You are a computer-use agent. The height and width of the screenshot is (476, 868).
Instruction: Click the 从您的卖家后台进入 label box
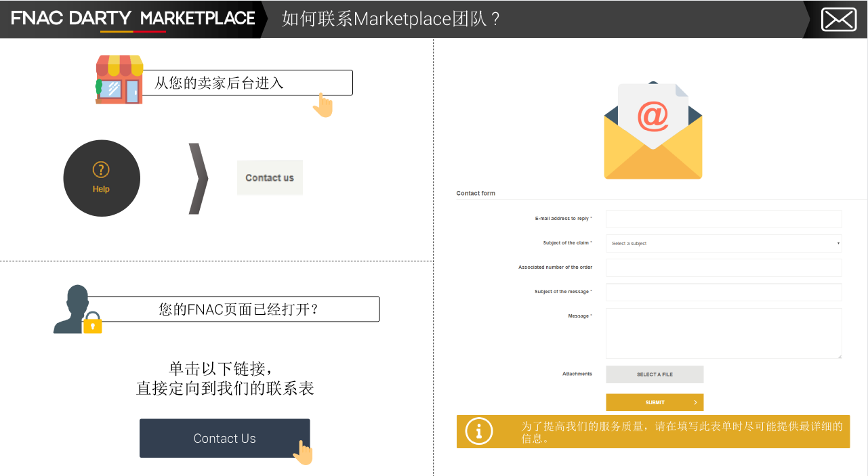tap(247, 83)
